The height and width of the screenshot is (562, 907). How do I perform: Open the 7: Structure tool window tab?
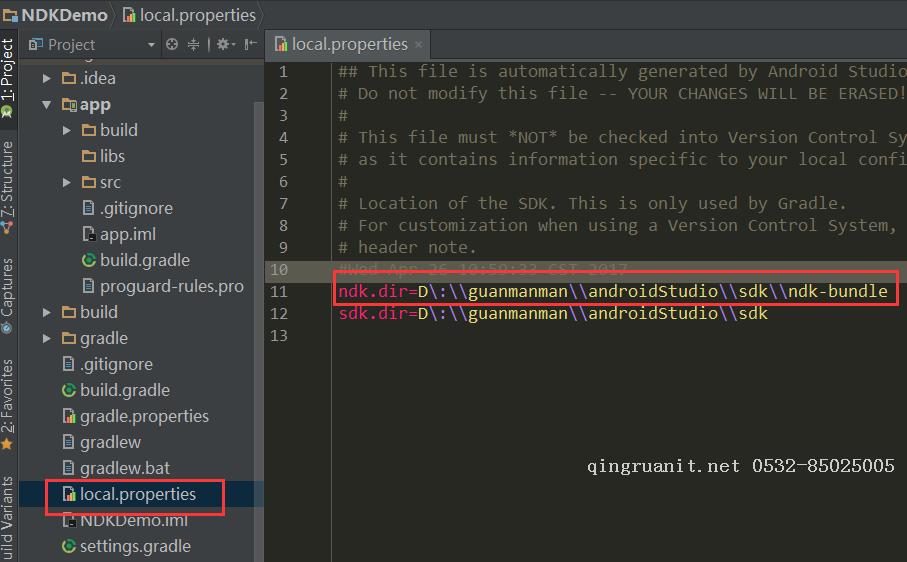coord(8,187)
